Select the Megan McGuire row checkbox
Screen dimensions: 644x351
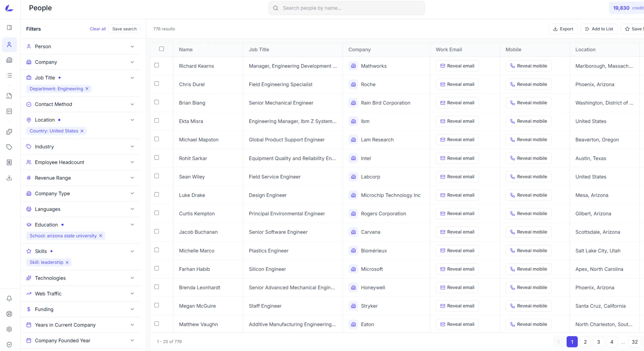[157, 305]
